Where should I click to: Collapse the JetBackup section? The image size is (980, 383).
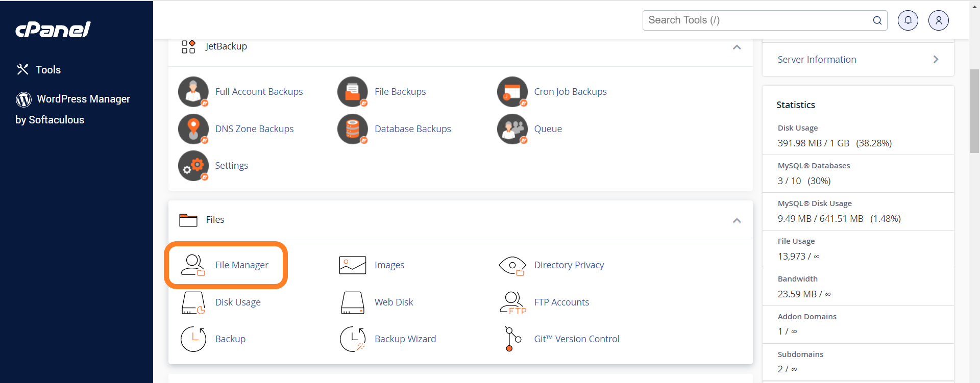point(737,47)
